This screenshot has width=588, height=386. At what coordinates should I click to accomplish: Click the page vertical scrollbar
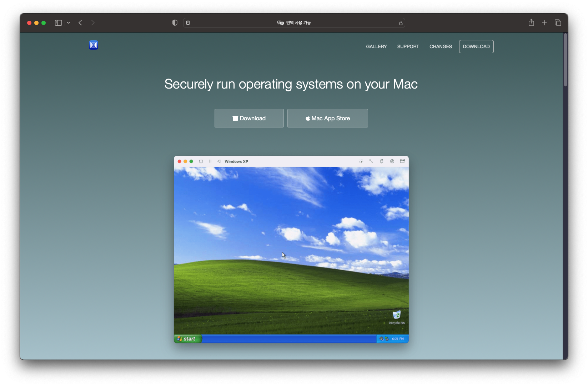point(566,60)
